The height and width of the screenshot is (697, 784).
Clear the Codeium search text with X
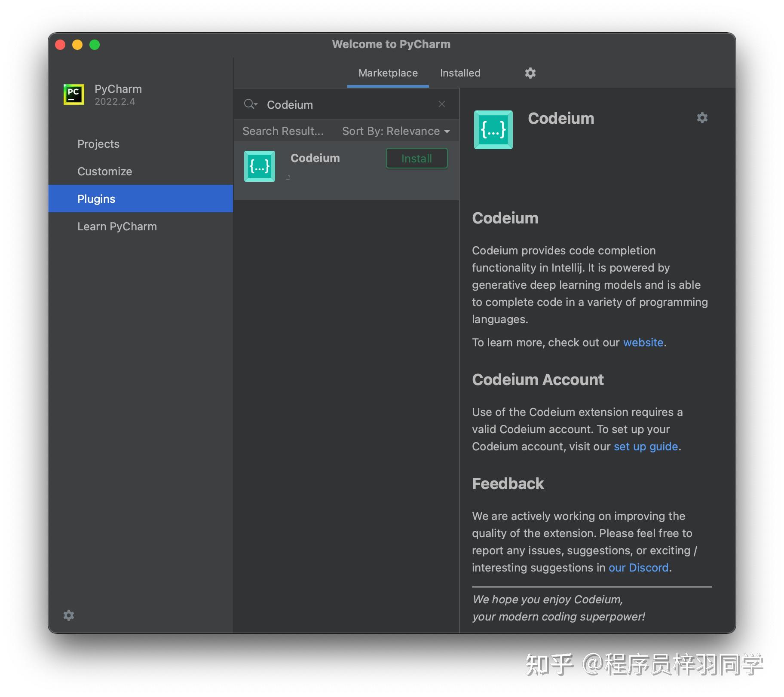pyautogui.click(x=441, y=104)
